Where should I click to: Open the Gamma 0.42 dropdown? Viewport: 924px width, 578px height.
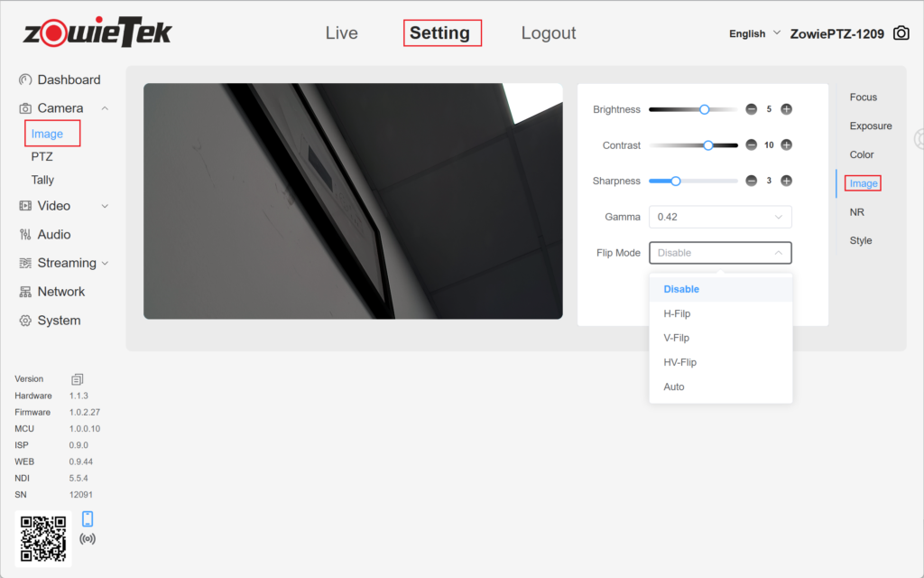coord(719,217)
